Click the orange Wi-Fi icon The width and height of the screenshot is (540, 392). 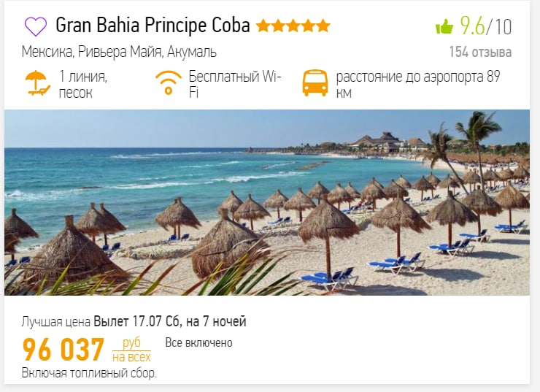point(169,82)
